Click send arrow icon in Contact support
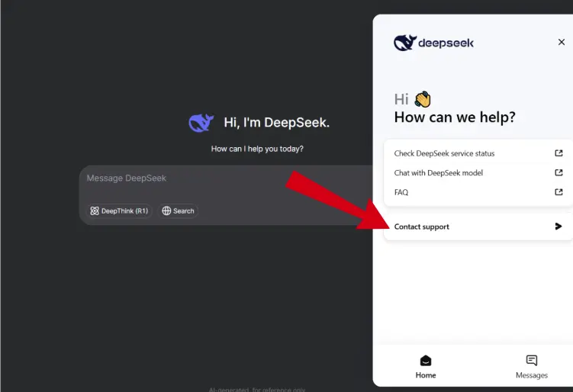This screenshot has height=392, width=573. [558, 227]
